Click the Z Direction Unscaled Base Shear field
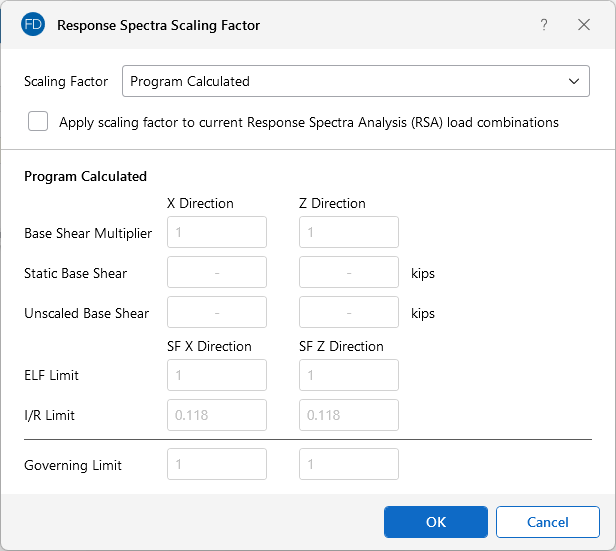Image resolution: width=616 pixels, height=551 pixels. (349, 312)
